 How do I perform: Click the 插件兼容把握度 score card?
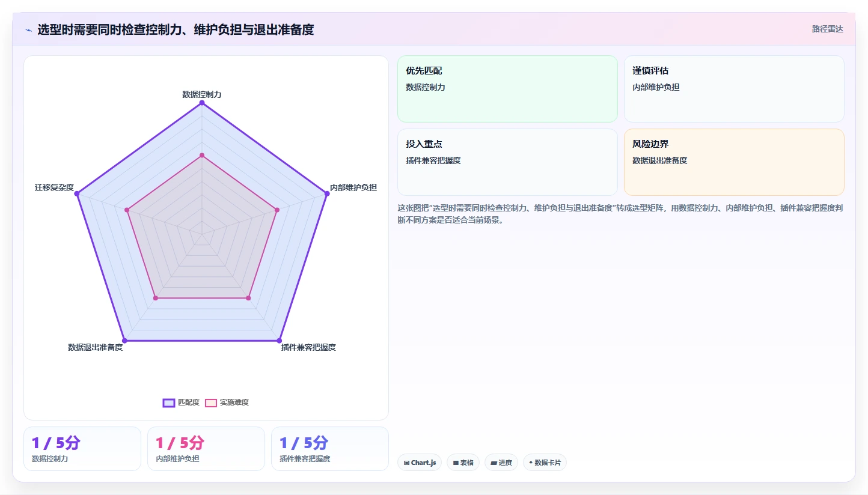click(330, 449)
